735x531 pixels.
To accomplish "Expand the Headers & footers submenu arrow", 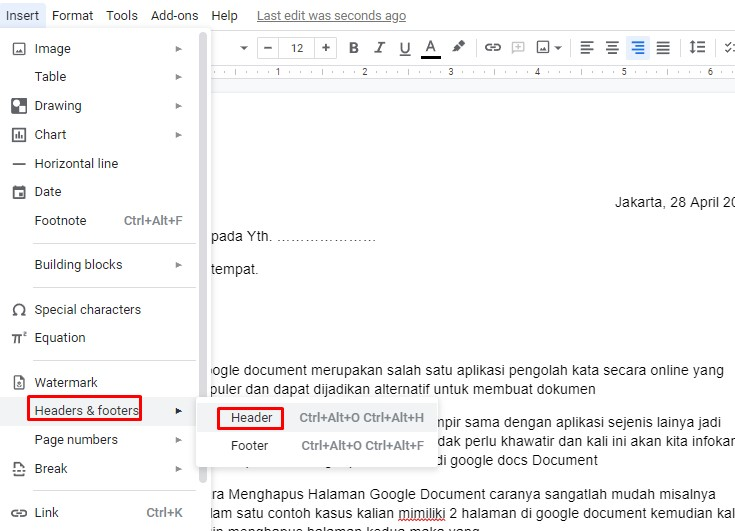I will coord(179,411).
